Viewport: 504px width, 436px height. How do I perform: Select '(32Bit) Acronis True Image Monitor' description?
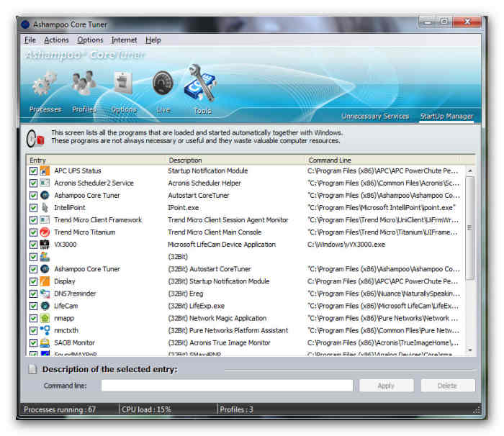pyautogui.click(x=219, y=342)
